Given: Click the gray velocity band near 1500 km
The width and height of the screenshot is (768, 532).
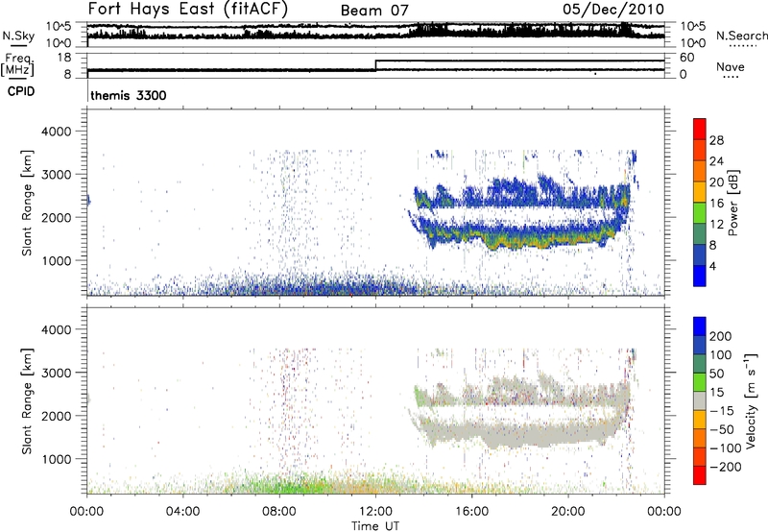Looking at the screenshot, I should tap(519, 433).
